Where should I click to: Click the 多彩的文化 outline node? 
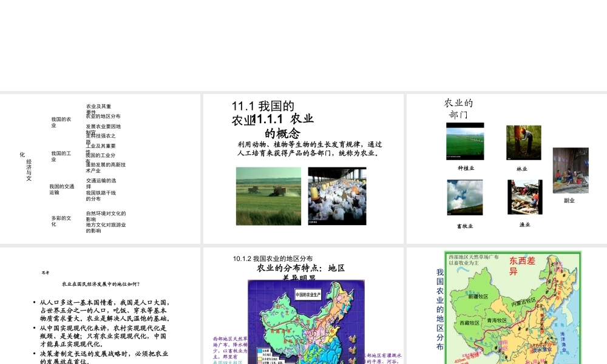pos(61,221)
